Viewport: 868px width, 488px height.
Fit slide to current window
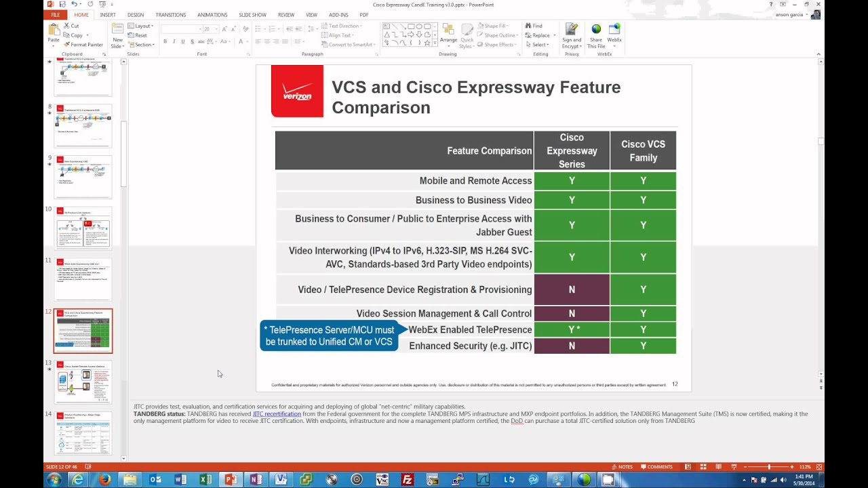(819, 467)
